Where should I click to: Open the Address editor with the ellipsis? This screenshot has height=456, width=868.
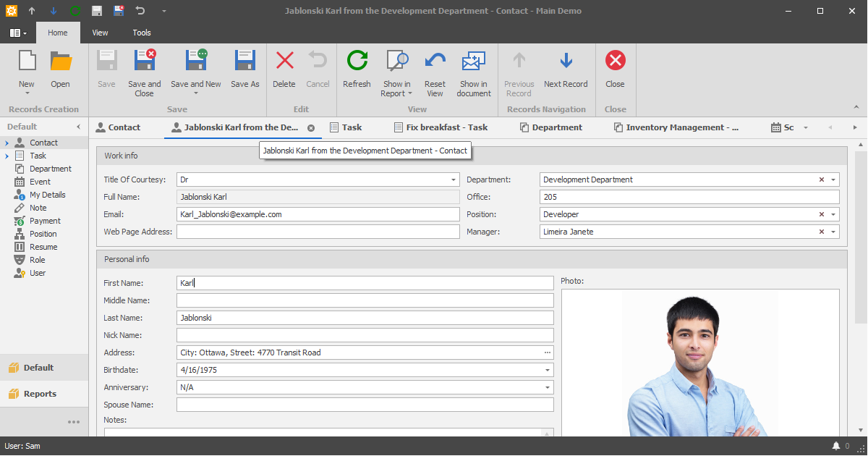tap(547, 352)
